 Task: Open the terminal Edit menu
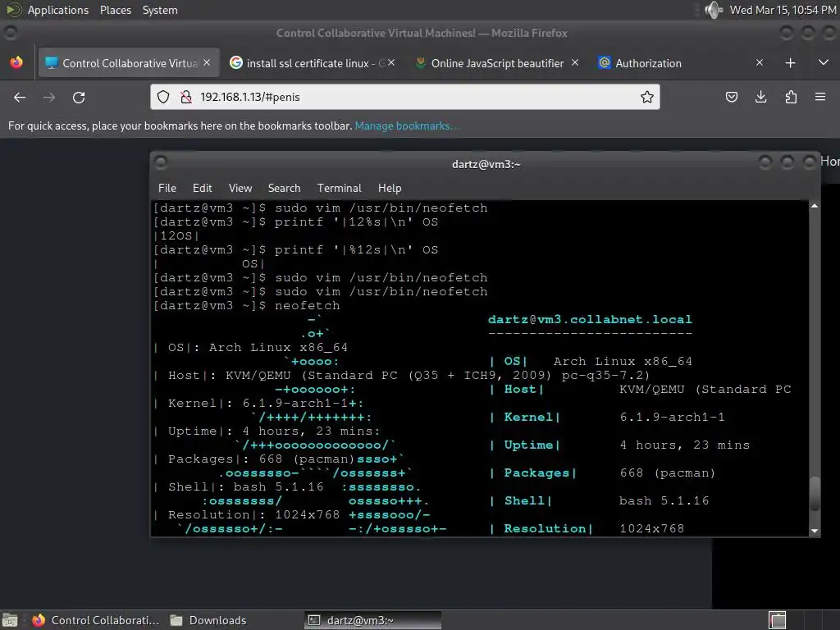(x=203, y=188)
